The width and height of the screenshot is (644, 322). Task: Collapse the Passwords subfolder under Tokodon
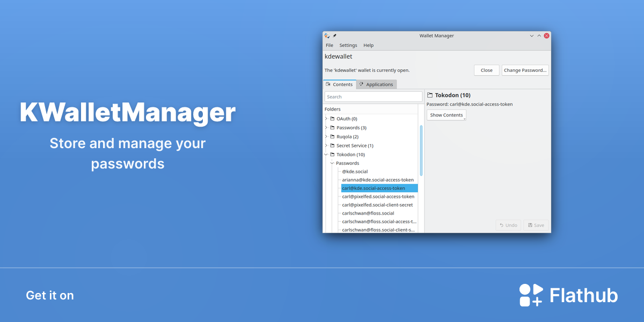click(332, 163)
